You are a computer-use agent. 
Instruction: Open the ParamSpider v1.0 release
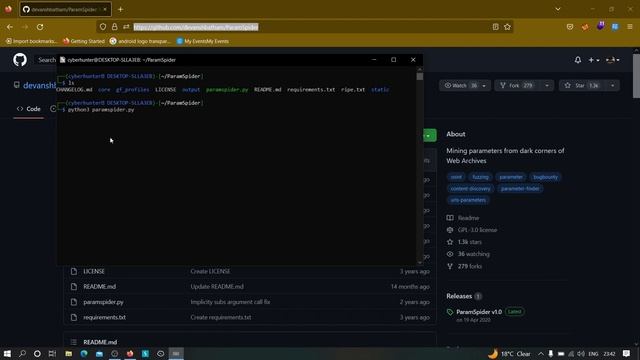479,312
